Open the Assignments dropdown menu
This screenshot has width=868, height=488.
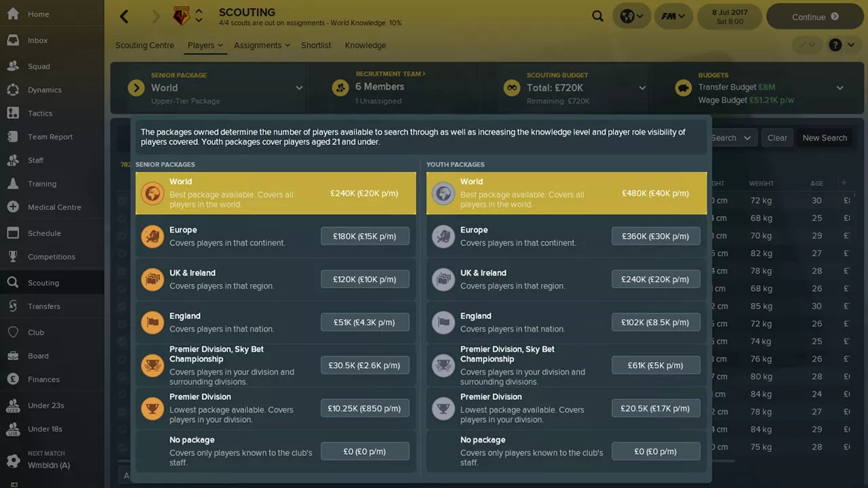(261, 45)
